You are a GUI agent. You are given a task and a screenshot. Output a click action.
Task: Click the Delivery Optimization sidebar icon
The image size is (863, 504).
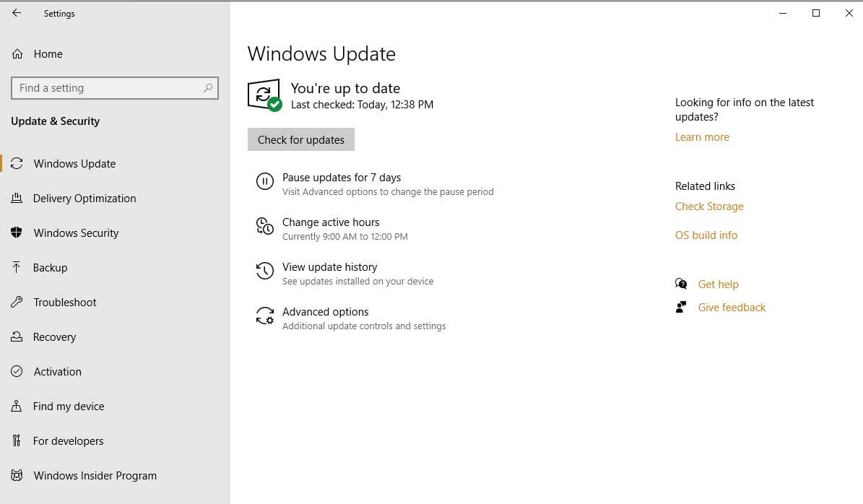(x=17, y=198)
